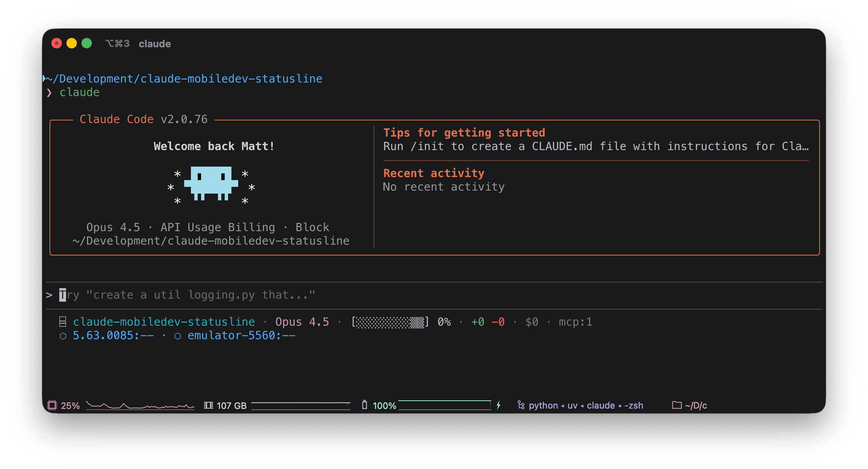Click the battery 100% progress bar
868x469 pixels.
pos(445,405)
